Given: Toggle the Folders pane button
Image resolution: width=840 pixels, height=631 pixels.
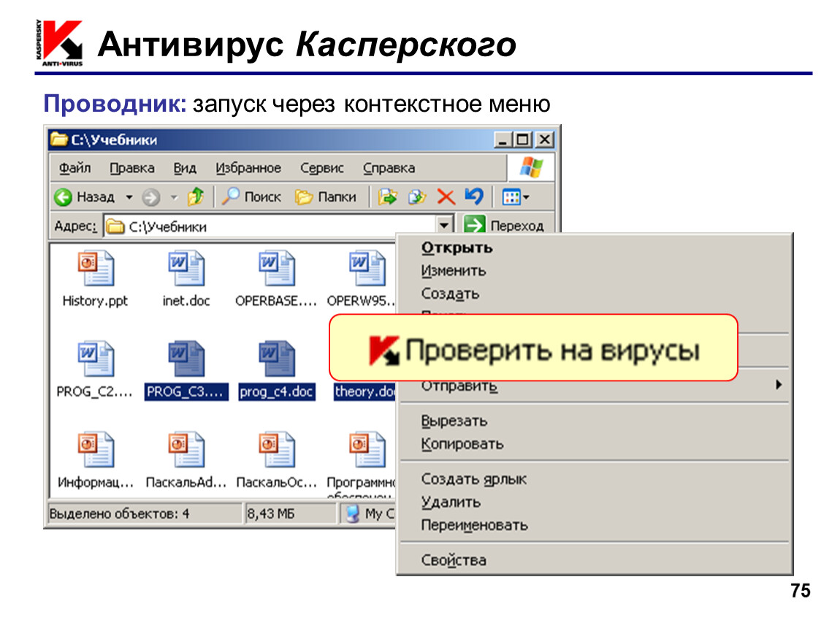Looking at the screenshot, I should 326,197.
